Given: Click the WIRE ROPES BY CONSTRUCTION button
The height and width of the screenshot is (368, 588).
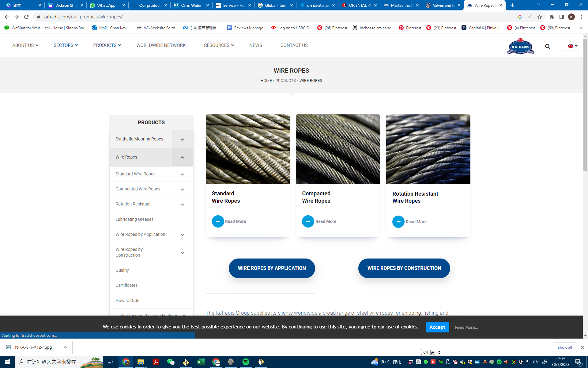Looking at the screenshot, I should click(404, 268).
